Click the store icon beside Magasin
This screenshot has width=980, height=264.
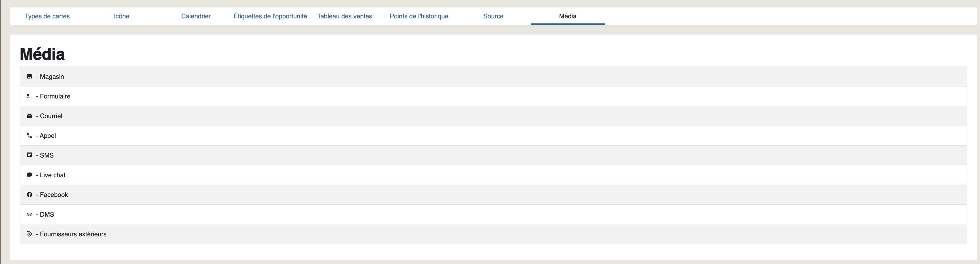[x=29, y=77]
